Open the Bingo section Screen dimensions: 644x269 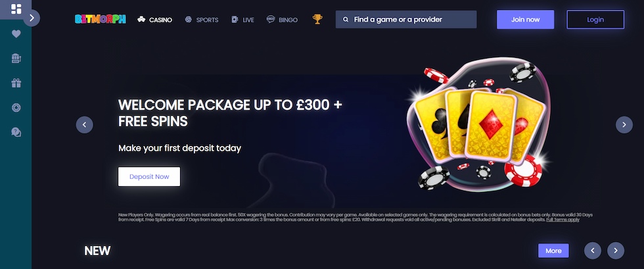[x=282, y=20]
